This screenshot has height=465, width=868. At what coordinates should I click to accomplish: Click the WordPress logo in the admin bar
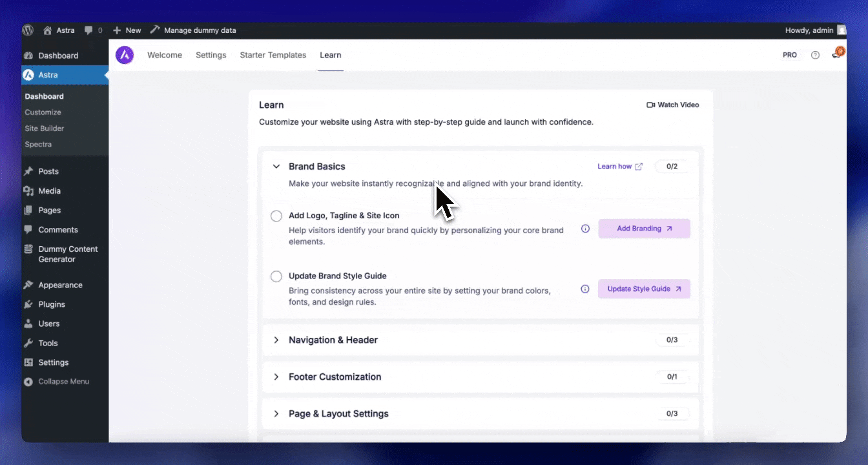(28, 30)
